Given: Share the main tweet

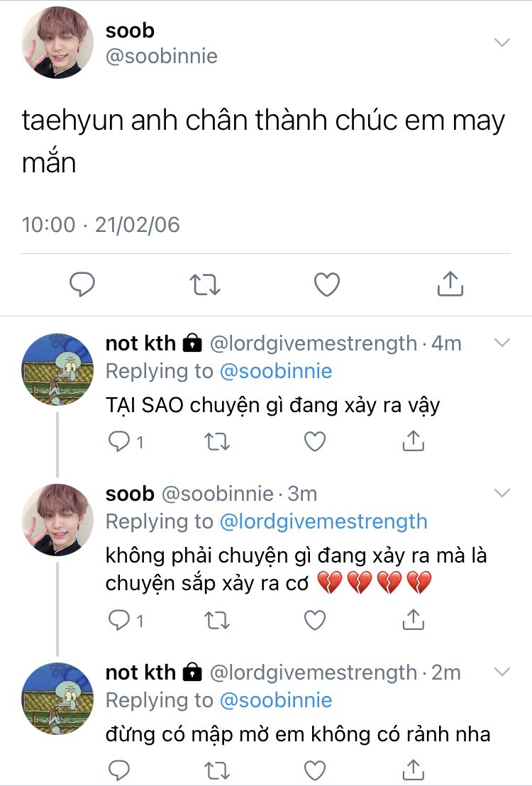Looking at the screenshot, I should tap(450, 284).
